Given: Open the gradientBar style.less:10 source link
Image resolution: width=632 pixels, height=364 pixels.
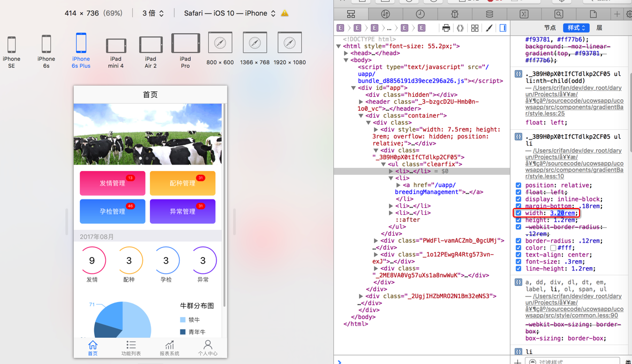Looking at the screenshot, I should 574,164.
